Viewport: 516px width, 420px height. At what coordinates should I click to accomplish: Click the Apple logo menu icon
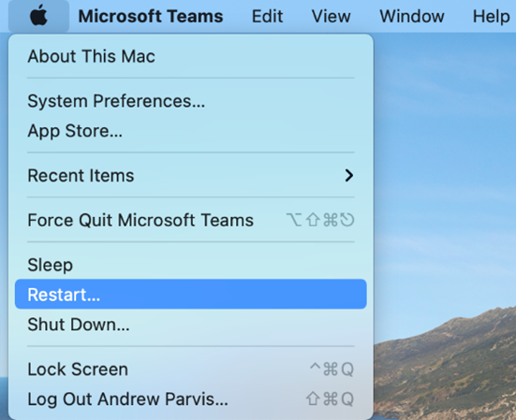[x=38, y=16]
